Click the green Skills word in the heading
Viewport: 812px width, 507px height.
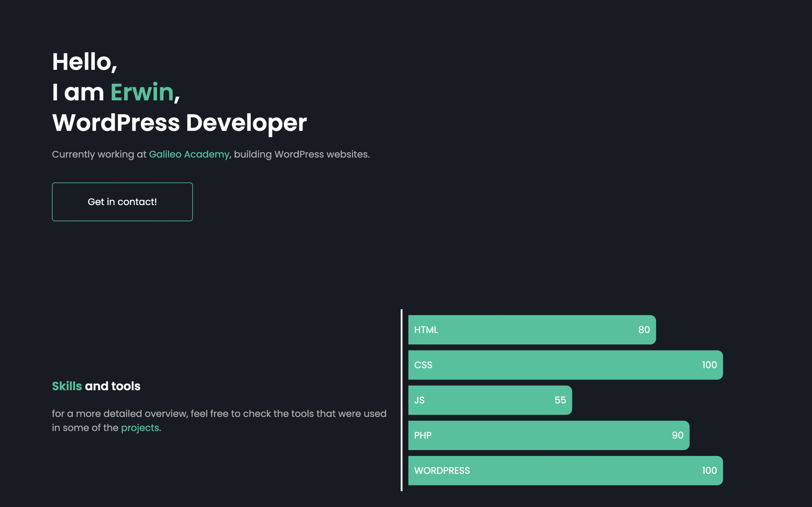click(x=67, y=386)
